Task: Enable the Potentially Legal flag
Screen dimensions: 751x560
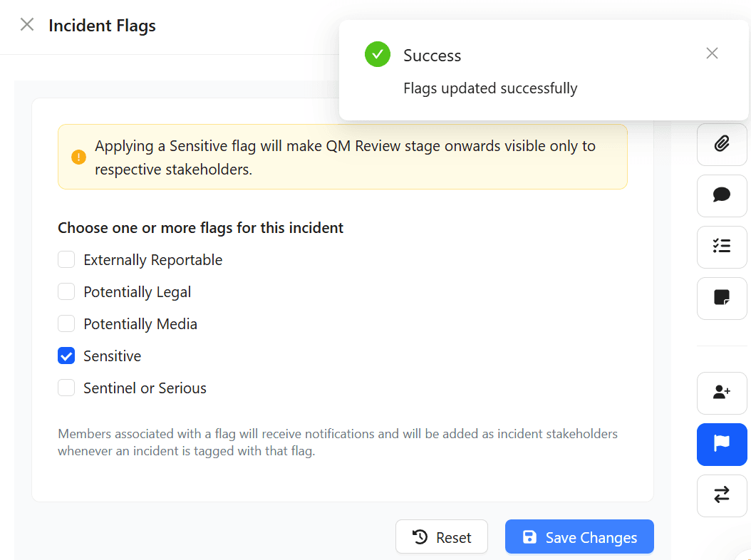Action: coord(66,291)
